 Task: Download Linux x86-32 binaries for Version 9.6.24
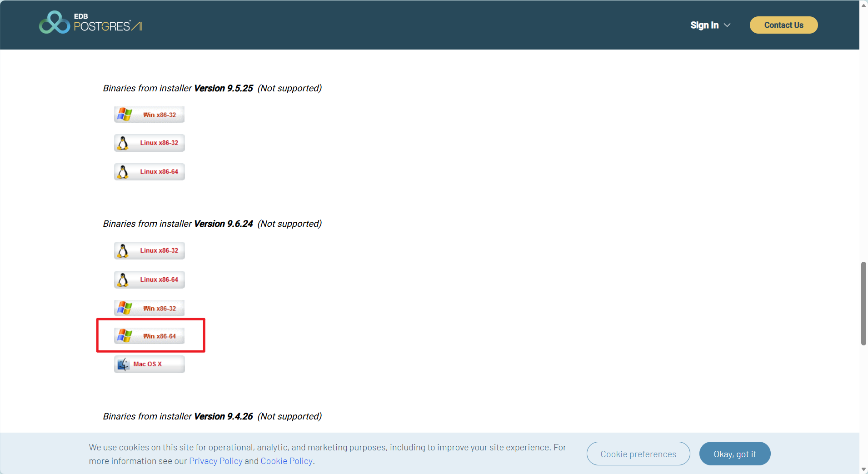click(149, 250)
